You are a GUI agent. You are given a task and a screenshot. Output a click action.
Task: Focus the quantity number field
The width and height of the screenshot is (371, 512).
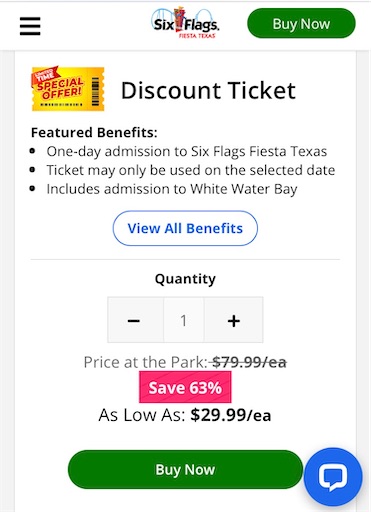pyautogui.click(x=184, y=320)
